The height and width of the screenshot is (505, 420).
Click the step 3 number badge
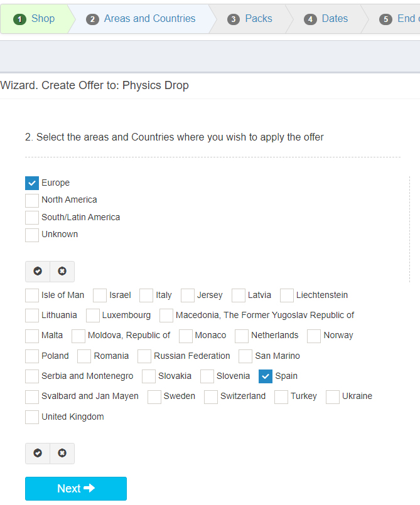point(234,19)
